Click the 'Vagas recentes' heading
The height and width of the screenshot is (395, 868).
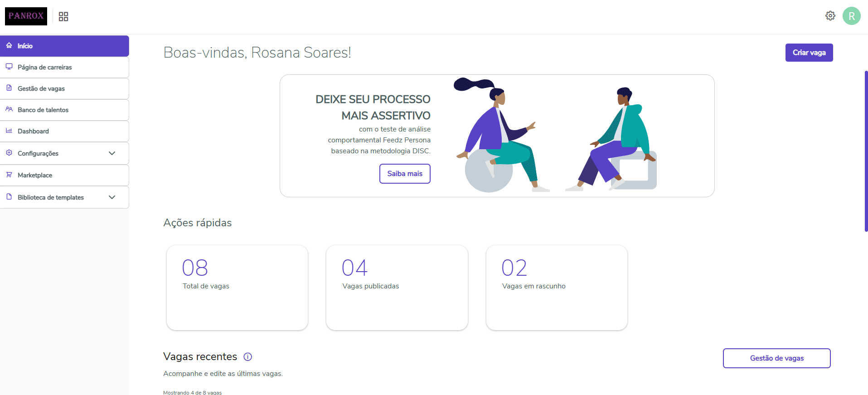(200, 357)
